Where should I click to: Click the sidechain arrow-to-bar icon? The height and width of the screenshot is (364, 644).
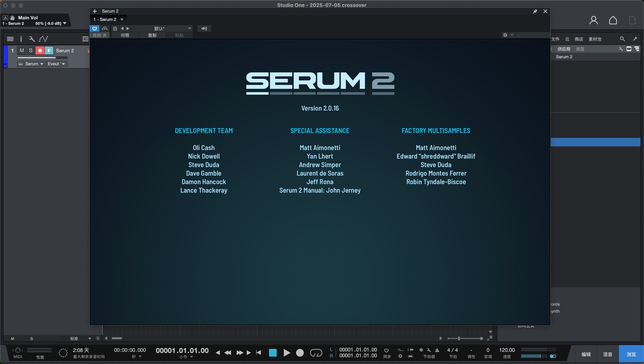point(204,29)
